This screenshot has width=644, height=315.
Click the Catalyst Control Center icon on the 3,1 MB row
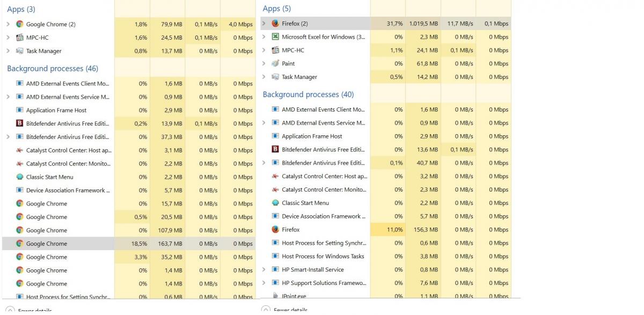pos(20,150)
